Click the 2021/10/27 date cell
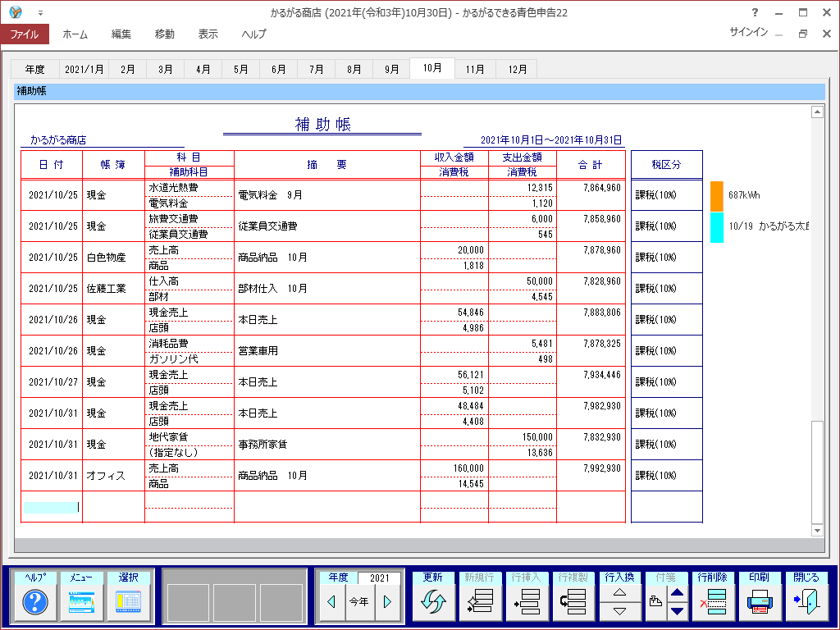Viewport: 840px width, 630px height. click(53, 382)
